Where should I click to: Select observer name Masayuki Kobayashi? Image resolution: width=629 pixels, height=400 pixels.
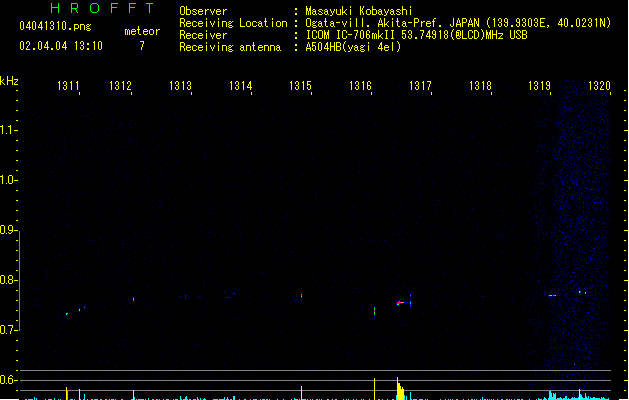(x=359, y=11)
